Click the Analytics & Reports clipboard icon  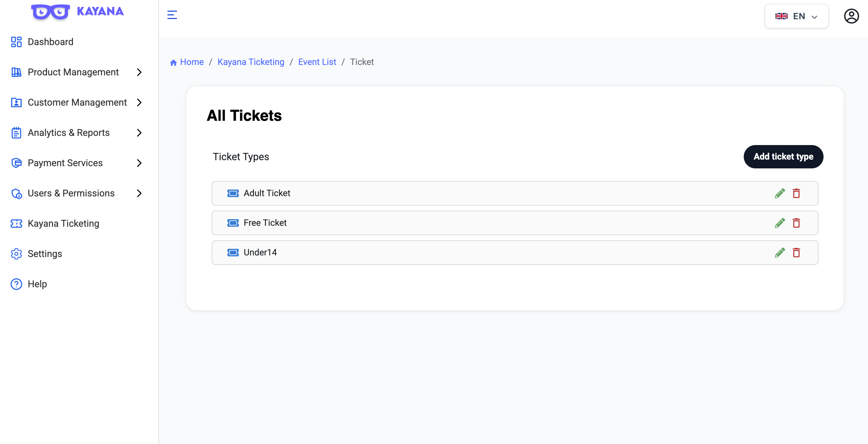[x=16, y=133]
